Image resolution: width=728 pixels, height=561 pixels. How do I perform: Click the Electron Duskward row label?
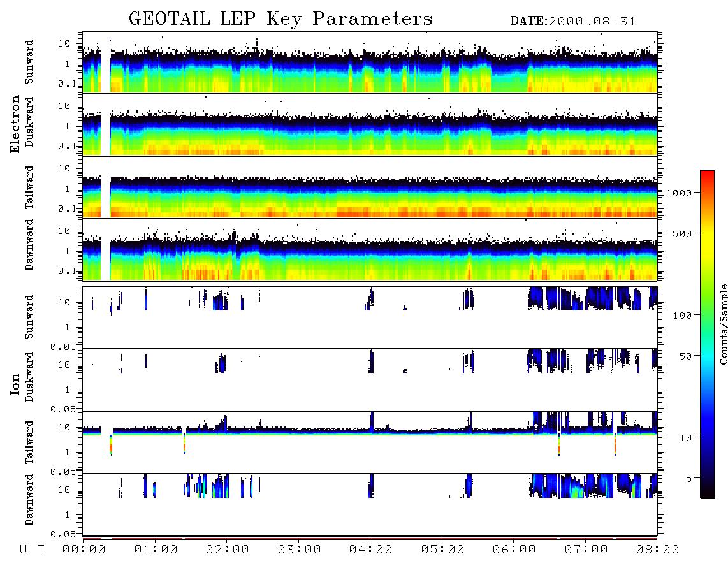coord(29,122)
